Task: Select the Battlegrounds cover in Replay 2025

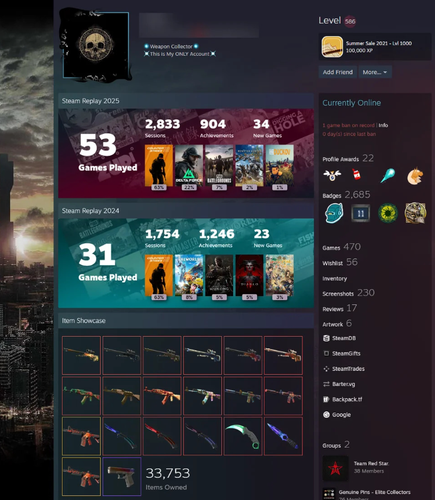Action: pos(219,166)
